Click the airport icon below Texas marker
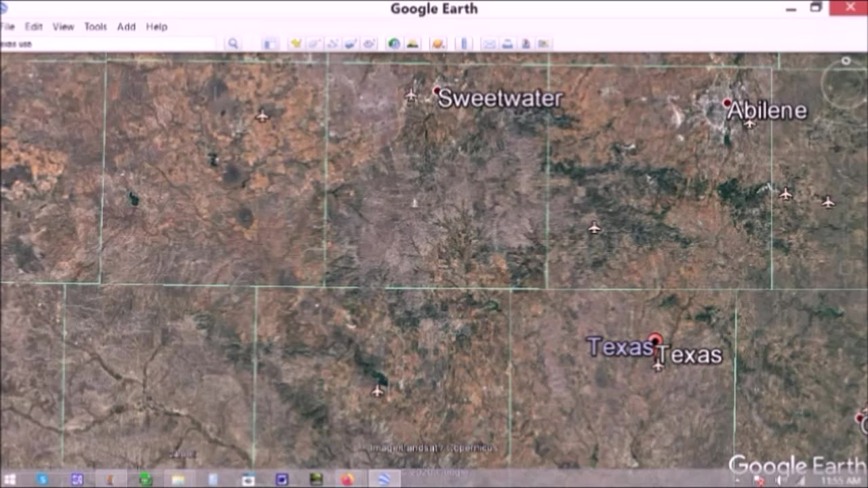The height and width of the screenshot is (488, 868). 658,365
